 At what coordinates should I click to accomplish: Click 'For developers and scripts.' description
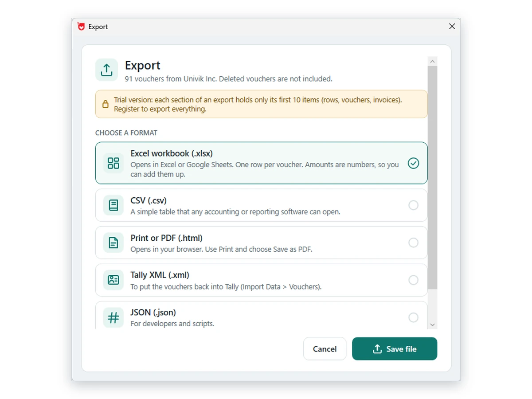click(x=172, y=324)
